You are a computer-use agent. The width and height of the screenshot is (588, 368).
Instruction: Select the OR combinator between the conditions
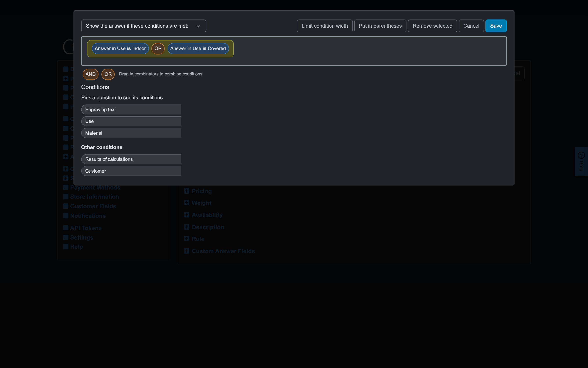(158, 48)
